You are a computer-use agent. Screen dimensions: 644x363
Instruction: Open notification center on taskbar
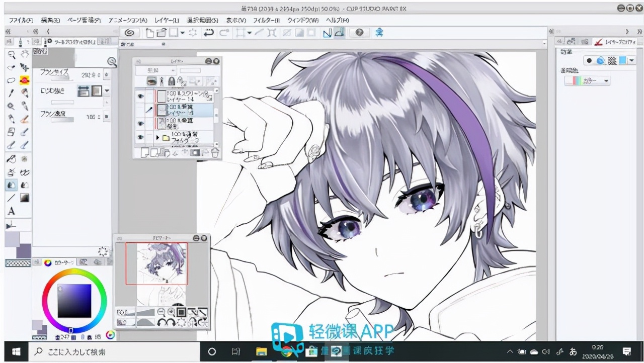click(x=627, y=351)
